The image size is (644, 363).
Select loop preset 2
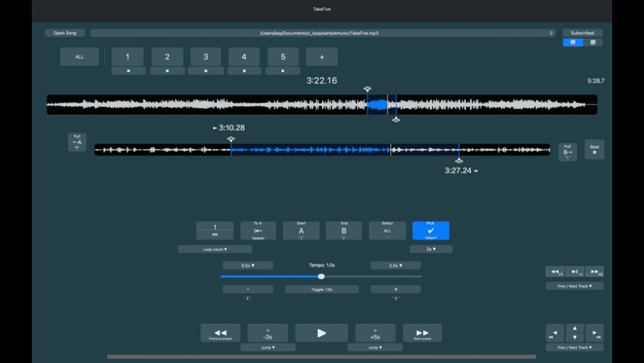click(167, 57)
